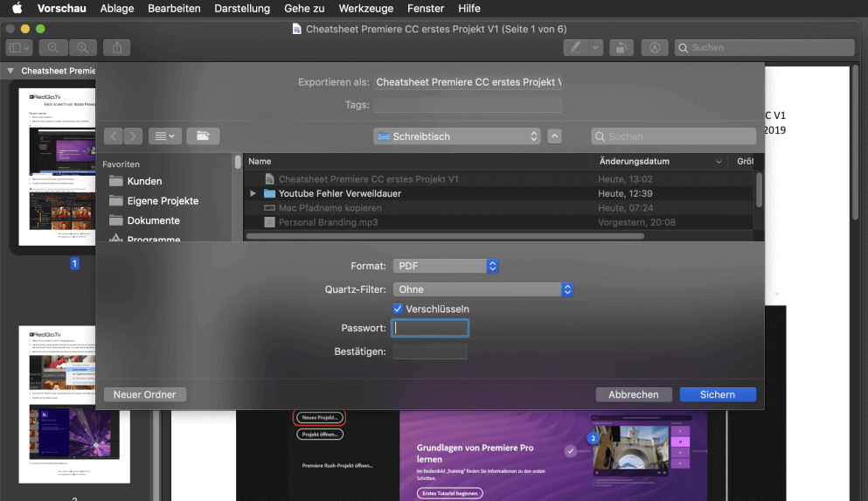Screen dimensions: 868x501
Task: Go back with the left arrow button
Action: [114, 136]
